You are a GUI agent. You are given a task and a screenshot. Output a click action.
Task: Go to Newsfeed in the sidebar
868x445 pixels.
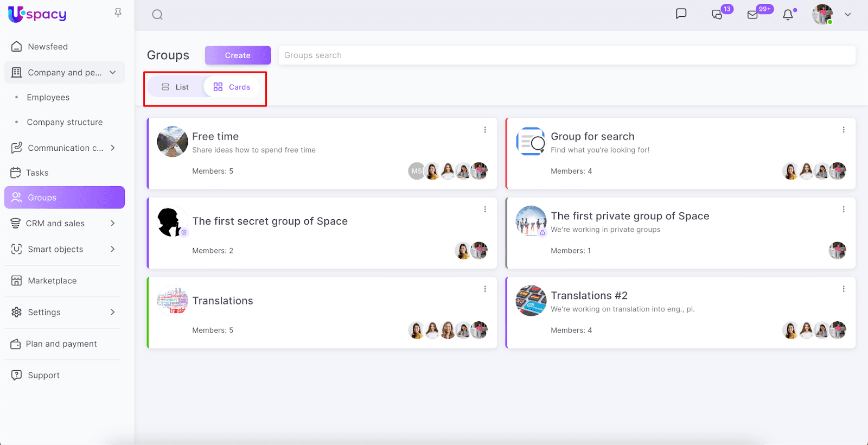point(48,47)
